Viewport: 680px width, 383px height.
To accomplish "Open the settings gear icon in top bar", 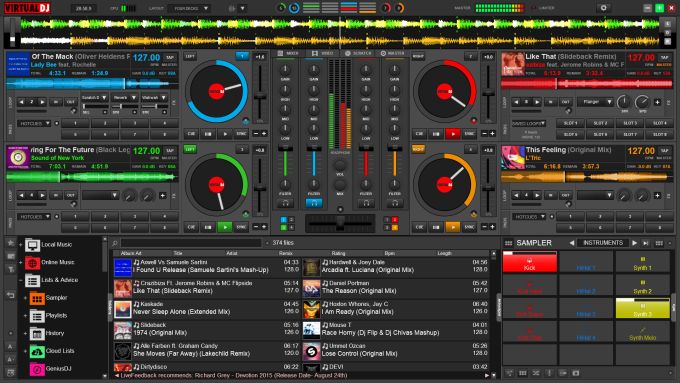I will tap(603, 8).
